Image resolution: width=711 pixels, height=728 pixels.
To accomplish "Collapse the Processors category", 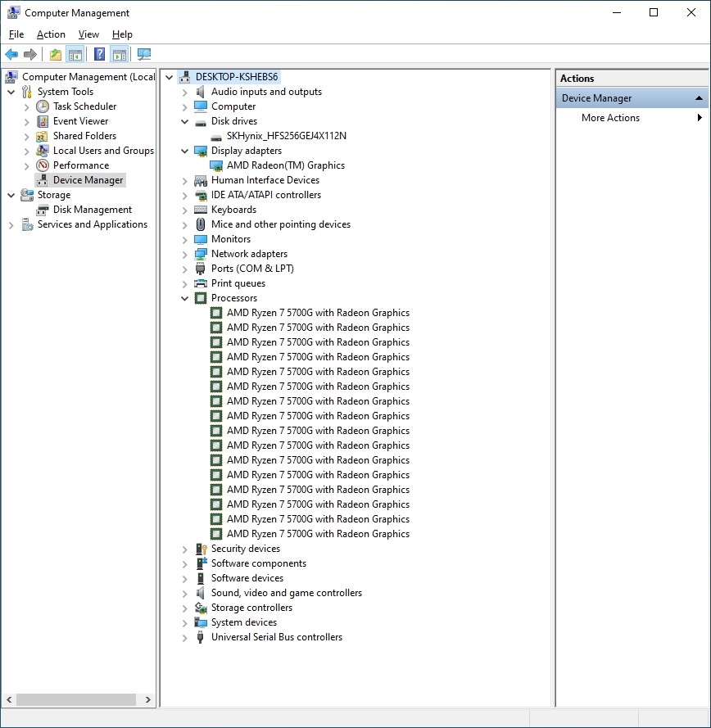I will click(x=185, y=299).
